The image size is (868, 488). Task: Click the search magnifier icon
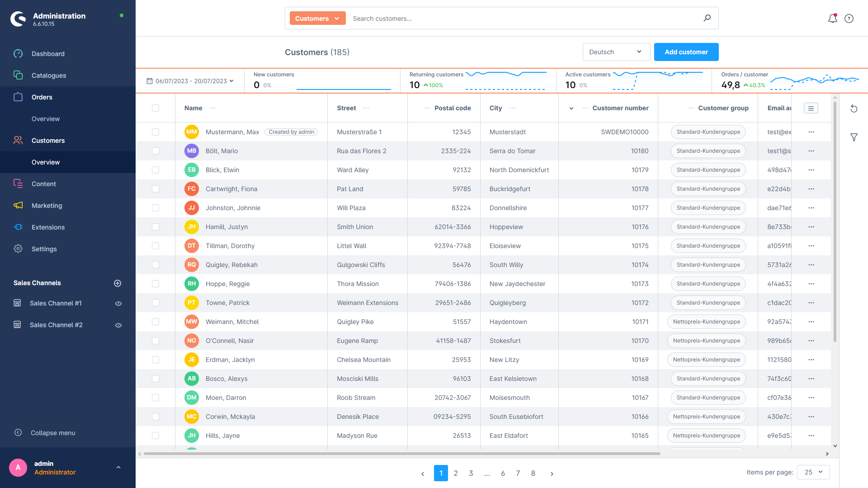(707, 18)
